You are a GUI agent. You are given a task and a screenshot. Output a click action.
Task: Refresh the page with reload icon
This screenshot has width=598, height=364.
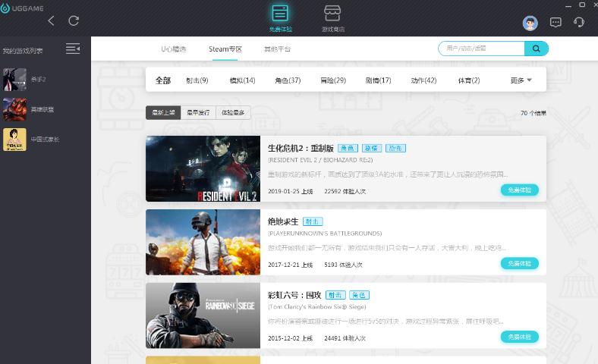pos(74,20)
